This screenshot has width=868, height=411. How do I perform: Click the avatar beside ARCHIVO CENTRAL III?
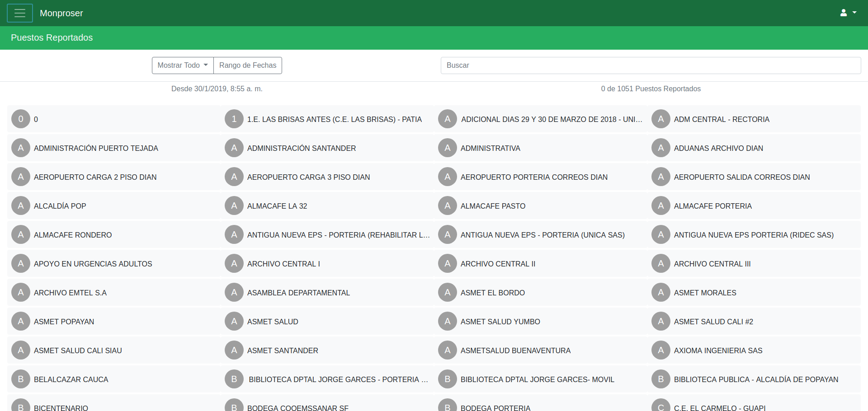tap(660, 264)
